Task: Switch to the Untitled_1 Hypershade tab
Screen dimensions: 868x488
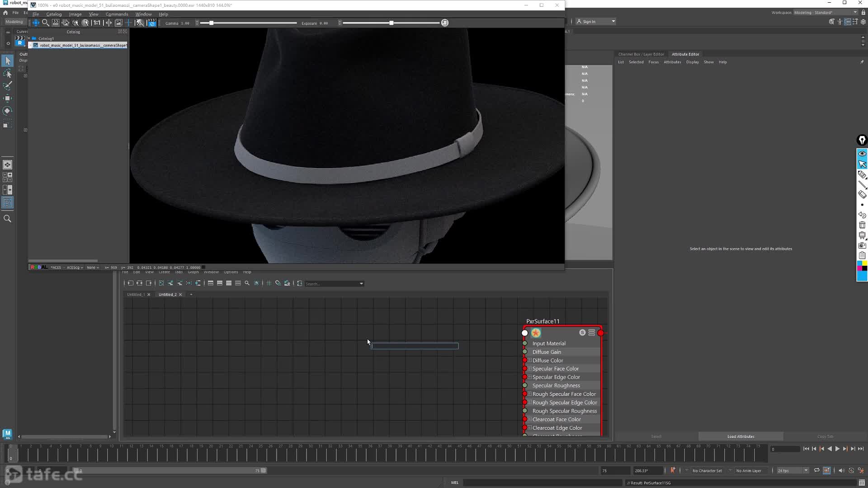Action: pos(136,294)
